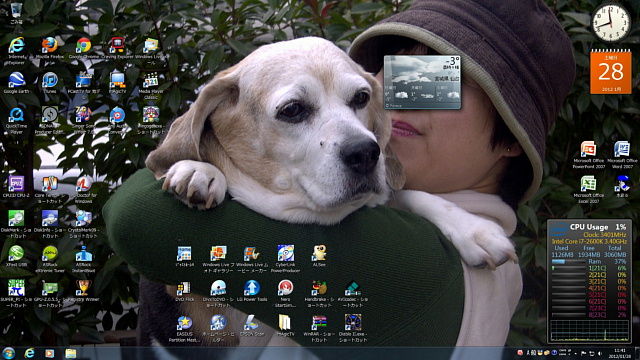Select the GPU-Z shortcut icon
The height and width of the screenshot is (360, 640).
point(50,293)
